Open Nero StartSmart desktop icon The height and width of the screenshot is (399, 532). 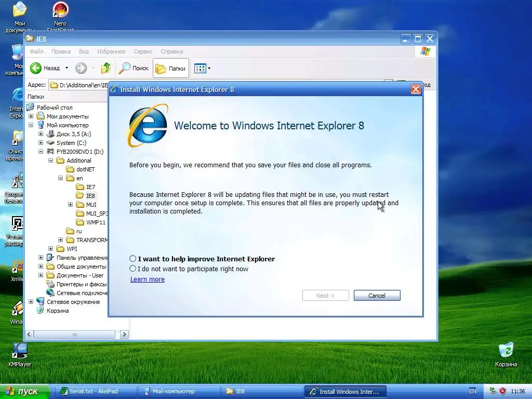pyautogui.click(x=60, y=16)
